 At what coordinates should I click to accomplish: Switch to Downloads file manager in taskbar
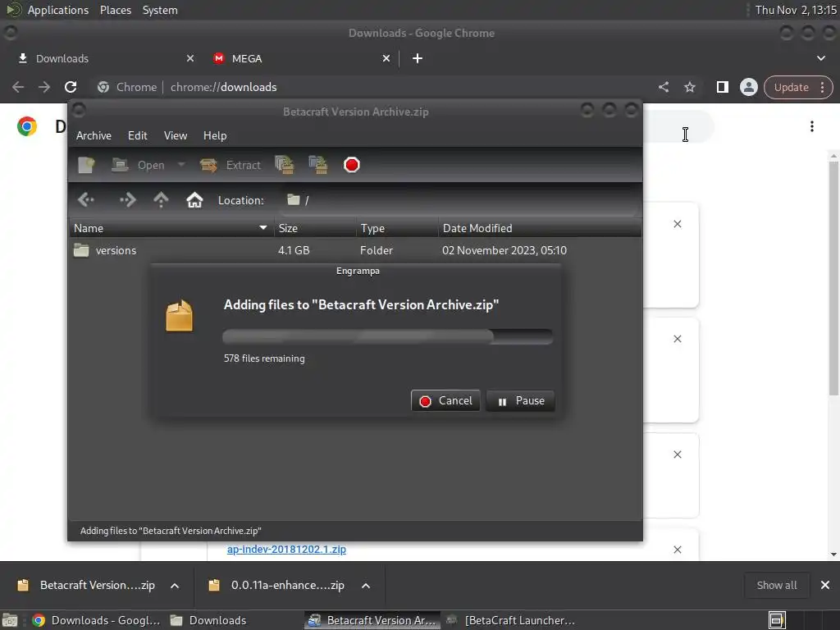(x=208, y=620)
